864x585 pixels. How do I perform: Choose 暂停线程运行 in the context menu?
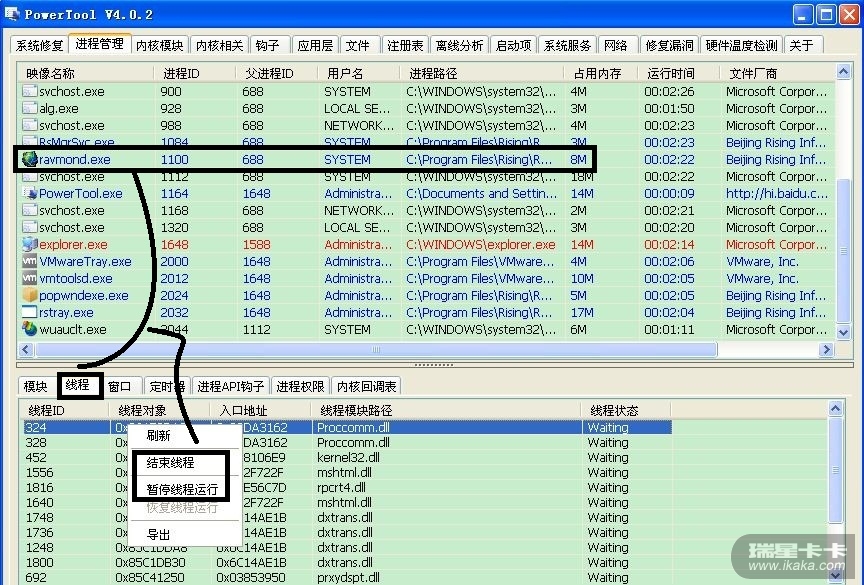pyautogui.click(x=185, y=489)
